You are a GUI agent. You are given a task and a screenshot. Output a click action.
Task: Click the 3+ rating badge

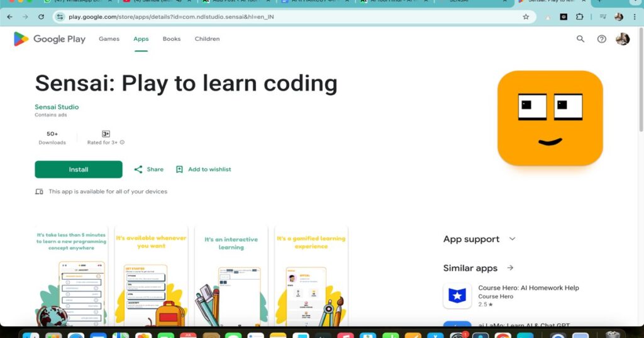pos(106,134)
